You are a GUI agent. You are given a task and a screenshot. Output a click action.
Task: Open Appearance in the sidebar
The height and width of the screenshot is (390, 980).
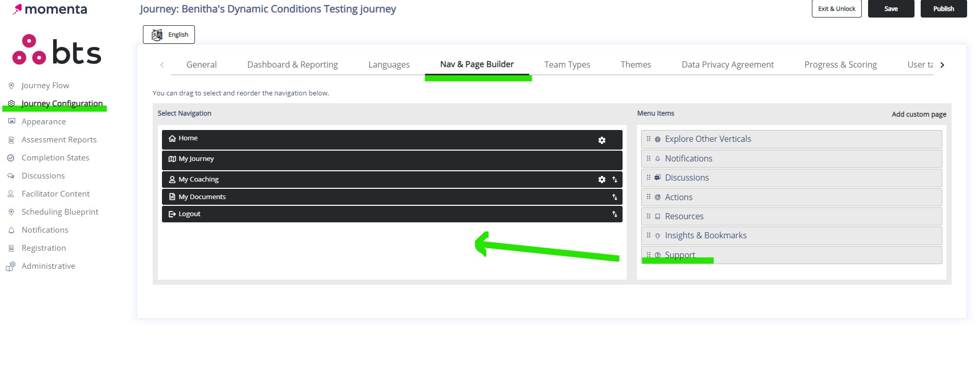point(44,122)
